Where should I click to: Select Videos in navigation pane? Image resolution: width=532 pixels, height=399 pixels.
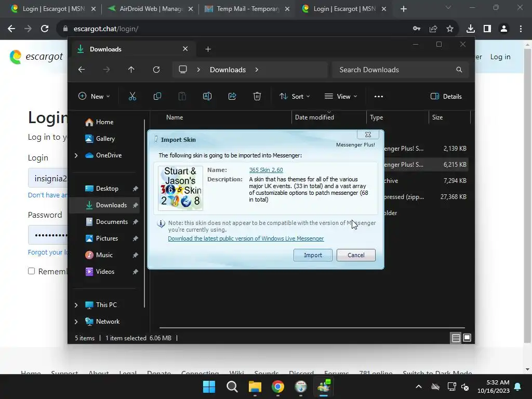[104, 272]
